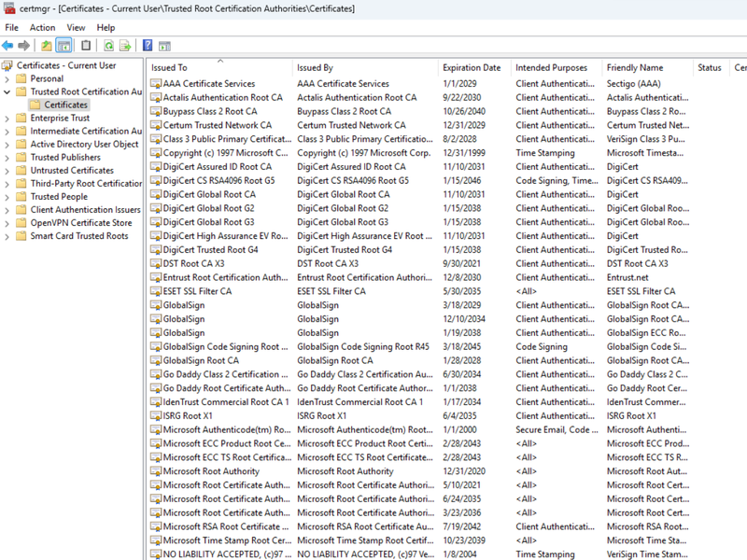
Task: Click certificate icon of AAA Certificate Services
Action: tap(156, 84)
